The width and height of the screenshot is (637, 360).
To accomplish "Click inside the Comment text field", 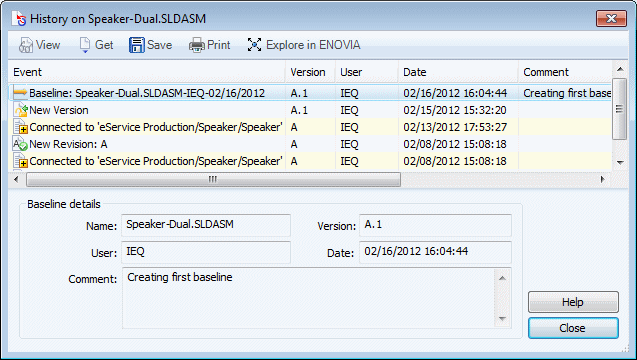I will [309, 298].
